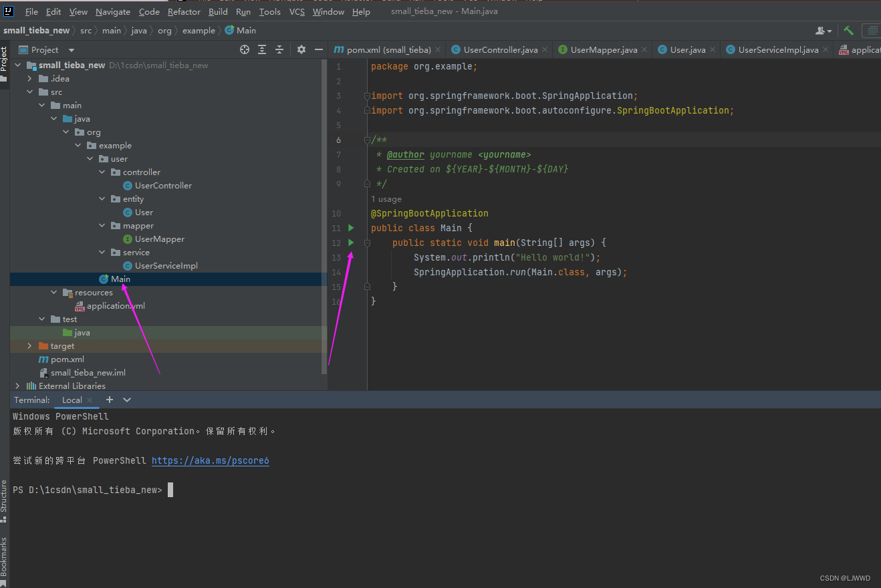
Task: Collapse the small_tieba_new root folder
Action: tap(17, 65)
